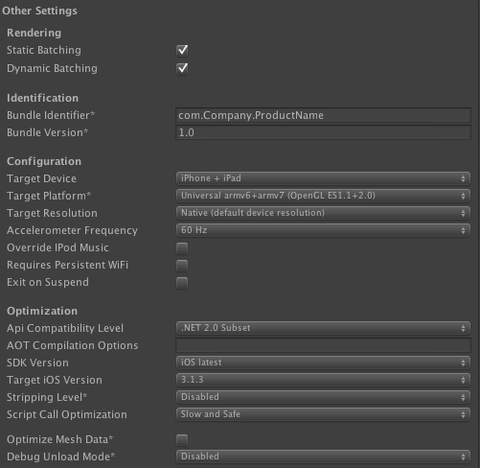Open the Debug Unload Mode dropdown
This screenshot has width=480, height=468.
point(323,456)
